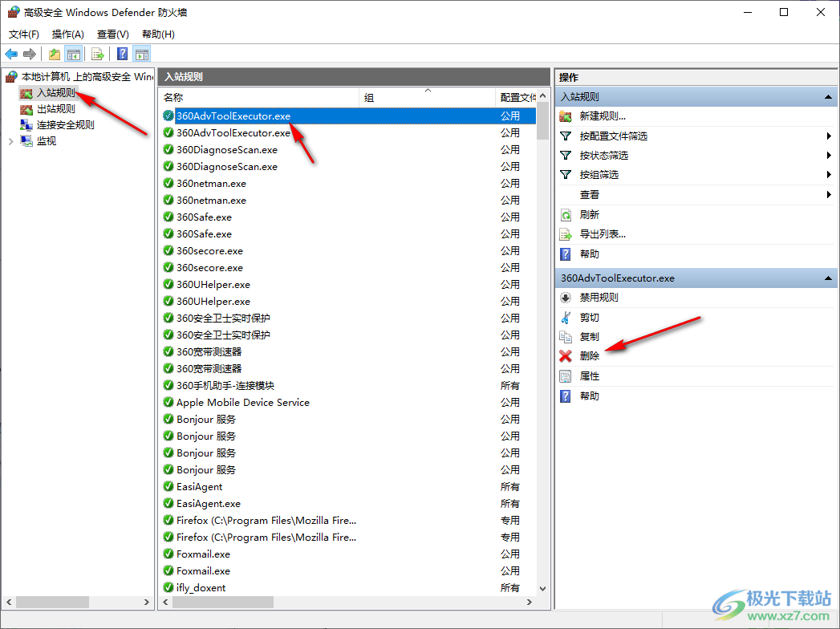The width and height of the screenshot is (840, 629).
Task: Click the firewall icon next to 出站规则
Action: (x=26, y=109)
